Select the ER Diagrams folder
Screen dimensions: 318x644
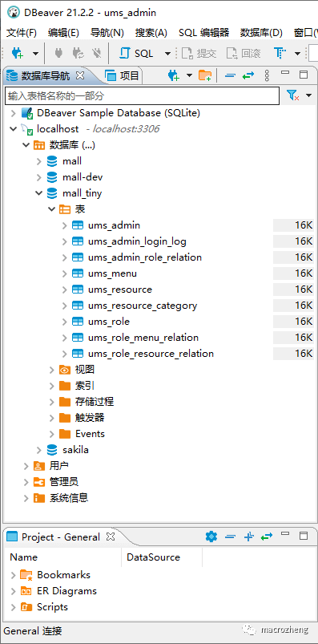[x=66, y=591]
